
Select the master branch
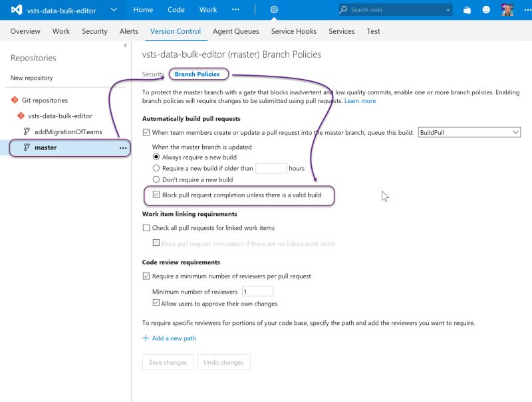click(x=45, y=148)
